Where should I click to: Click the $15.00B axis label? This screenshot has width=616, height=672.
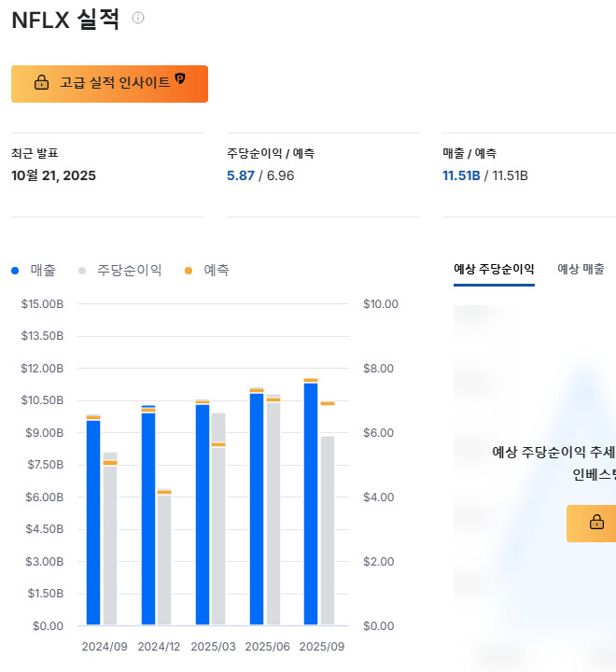point(42,304)
